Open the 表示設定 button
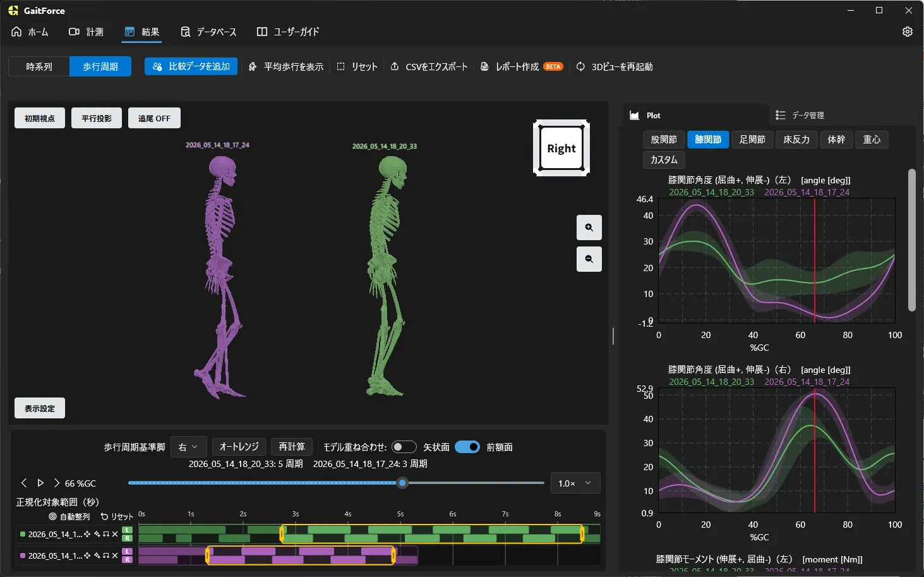The image size is (924, 577). tap(40, 408)
